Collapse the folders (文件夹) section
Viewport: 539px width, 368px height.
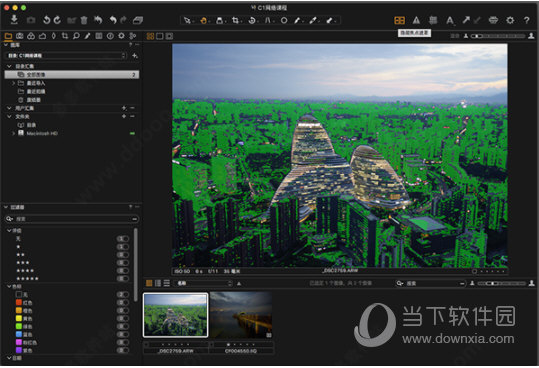pos(9,116)
